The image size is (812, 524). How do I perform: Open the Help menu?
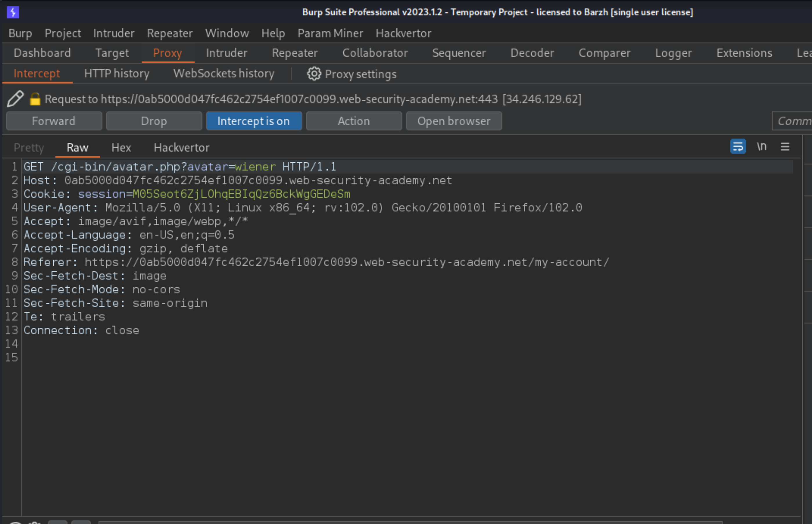[273, 33]
